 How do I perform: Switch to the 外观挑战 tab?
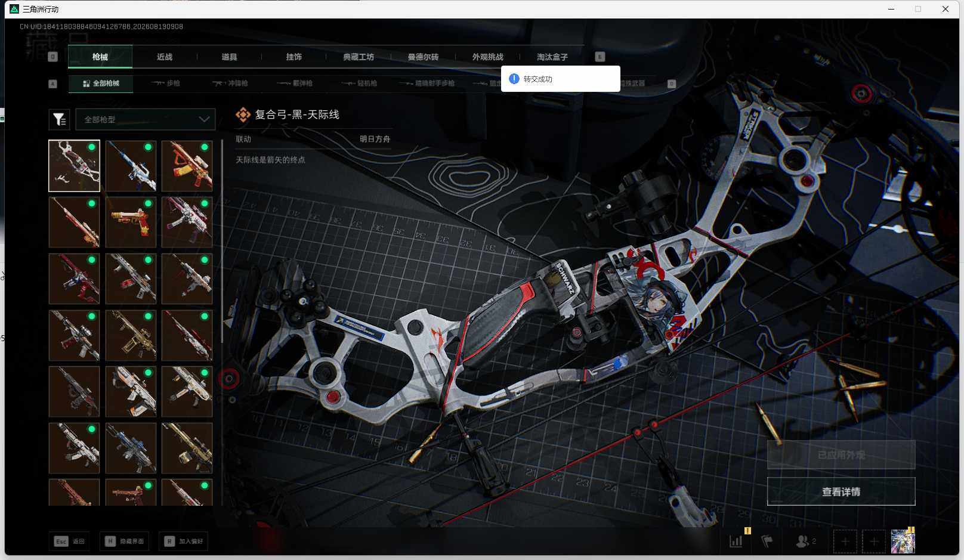click(x=487, y=57)
